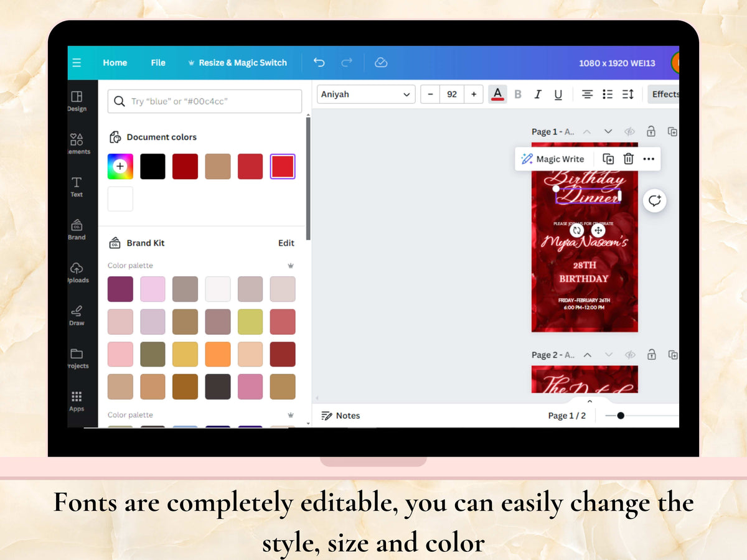Image resolution: width=747 pixels, height=560 pixels.
Task: Open the bulleted list formatting control
Action: click(608, 95)
